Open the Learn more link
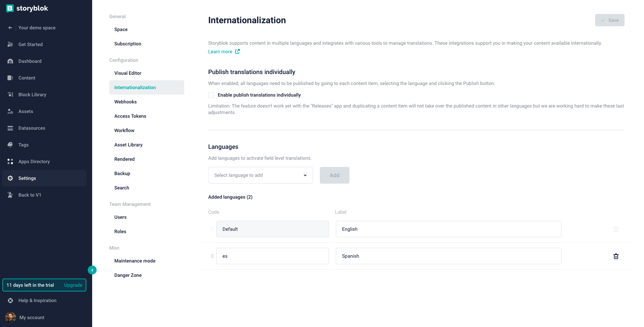The width and height of the screenshot is (644, 327). [x=220, y=52]
